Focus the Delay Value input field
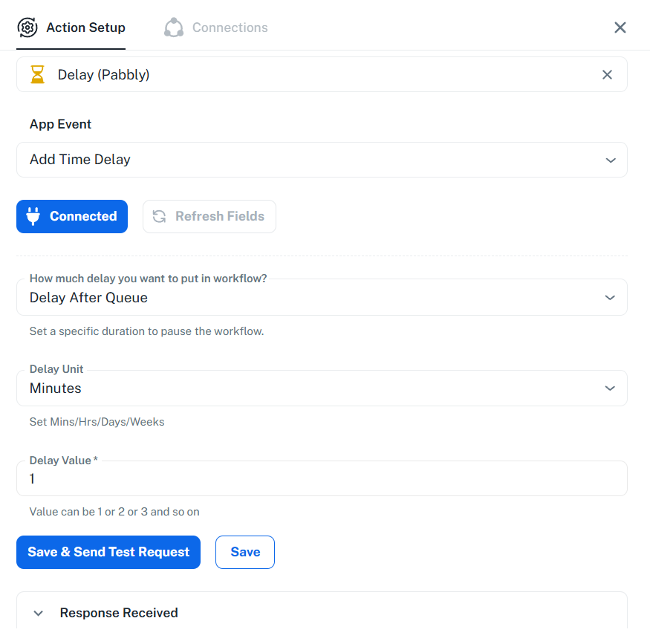Image resolution: width=650 pixels, height=644 pixels. tap(322, 479)
